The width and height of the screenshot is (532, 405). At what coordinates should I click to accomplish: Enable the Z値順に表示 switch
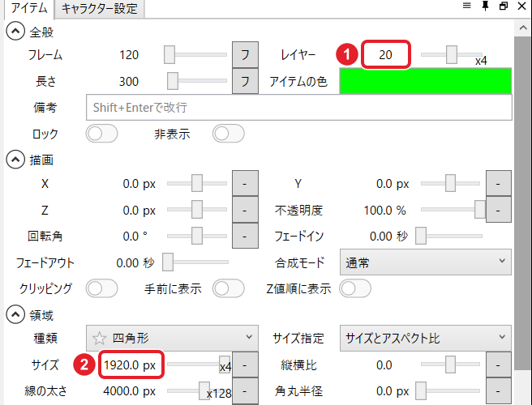[x=355, y=288]
